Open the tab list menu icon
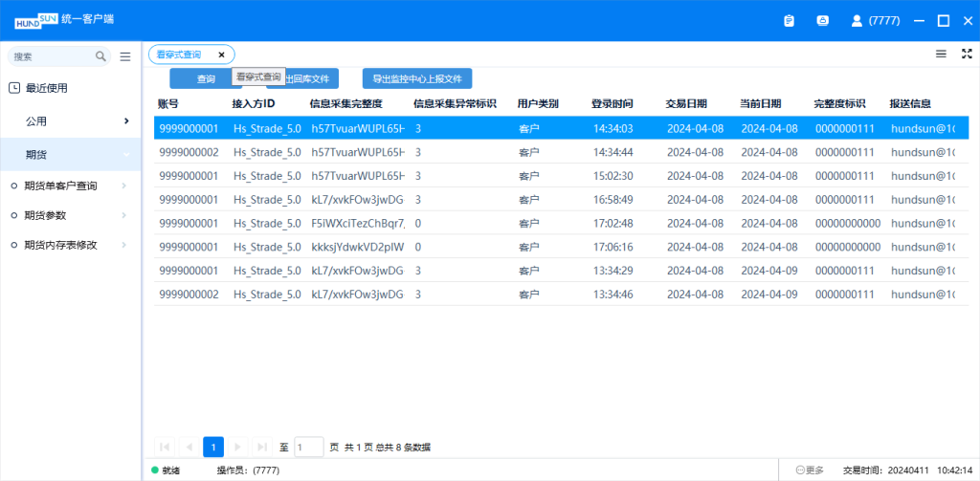This screenshot has height=481, width=980. pyautogui.click(x=941, y=55)
